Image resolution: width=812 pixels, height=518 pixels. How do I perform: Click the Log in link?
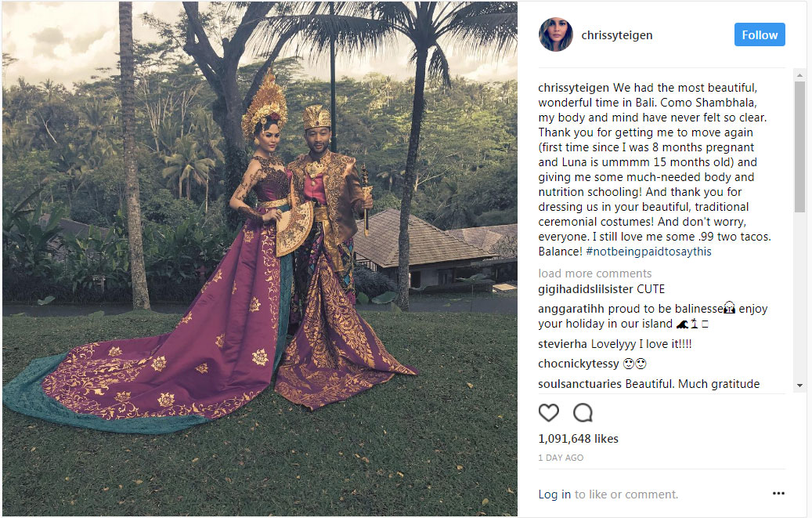[x=554, y=494]
